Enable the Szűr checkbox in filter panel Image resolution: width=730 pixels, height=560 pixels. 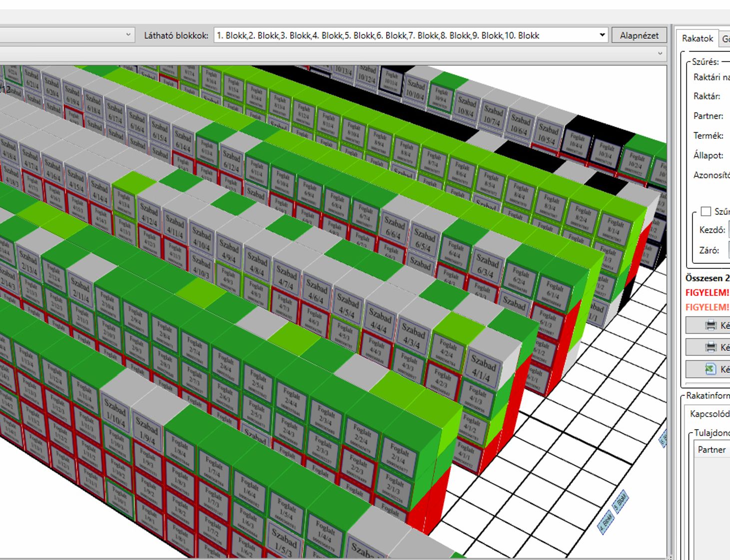pos(706,211)
